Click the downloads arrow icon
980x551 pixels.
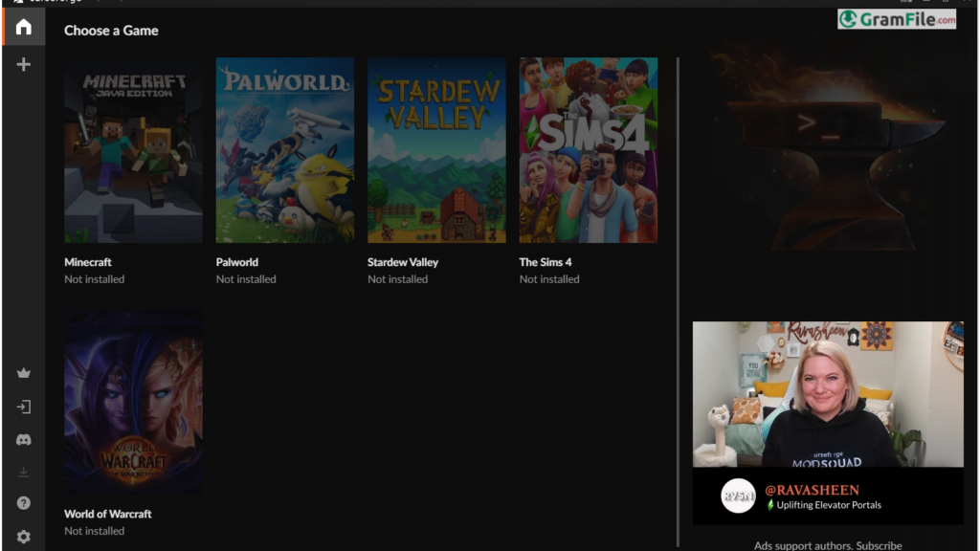(x=24, y=472)
